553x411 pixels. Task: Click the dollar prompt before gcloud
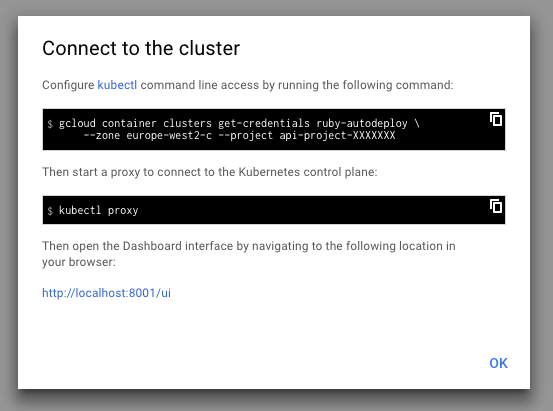point(50,124)
